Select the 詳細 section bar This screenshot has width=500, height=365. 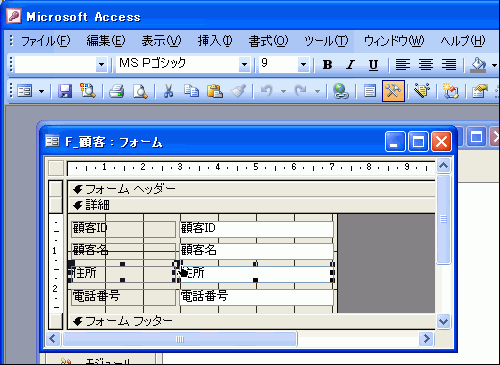252,205
